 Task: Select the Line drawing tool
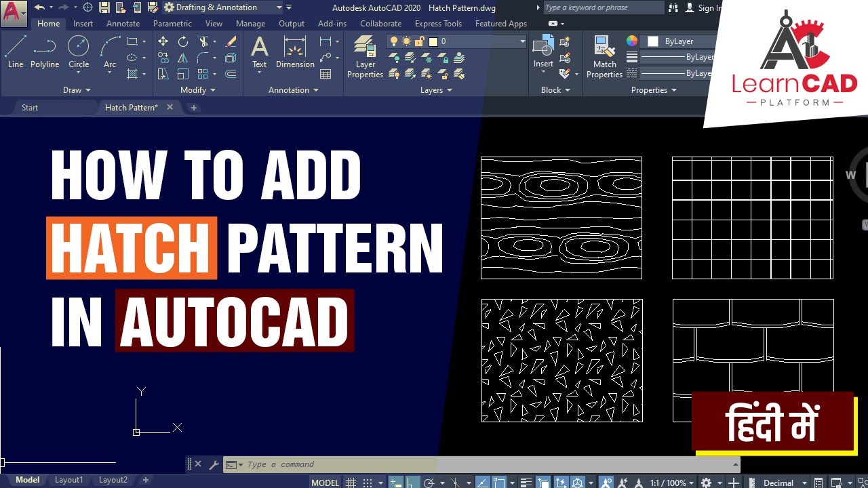[16, 52]
